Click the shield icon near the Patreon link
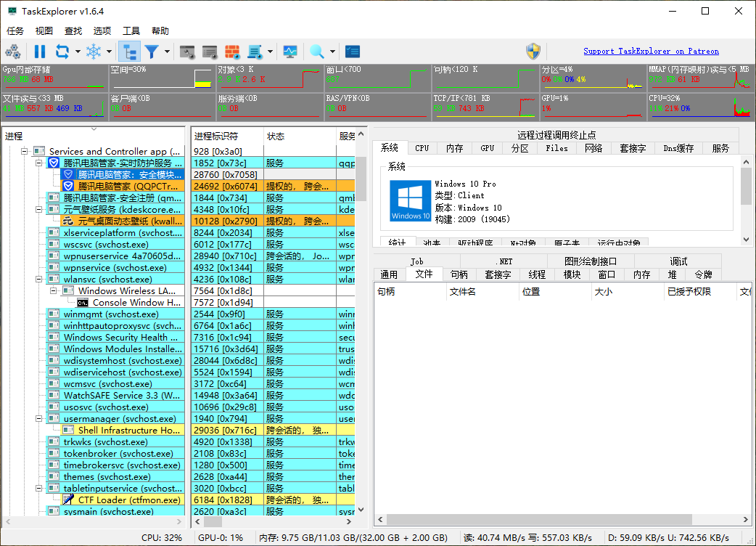Viewport: 756px width, 546px height. 533,51
